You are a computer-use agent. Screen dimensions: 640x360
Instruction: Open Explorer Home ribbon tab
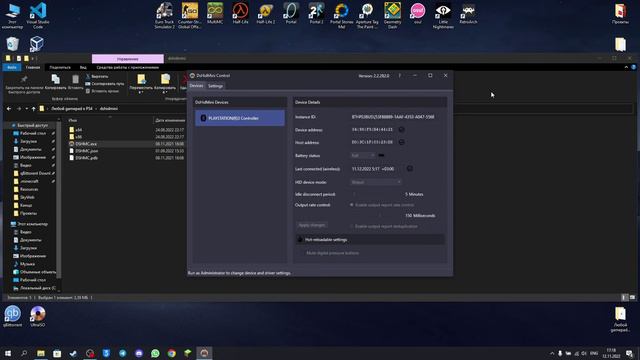click(33, 67)
